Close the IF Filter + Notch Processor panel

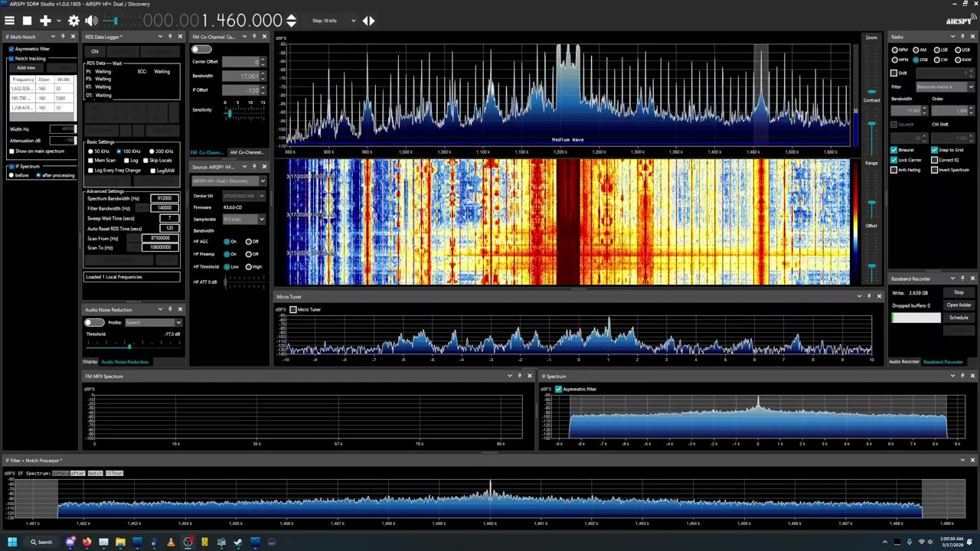point(973,460)
